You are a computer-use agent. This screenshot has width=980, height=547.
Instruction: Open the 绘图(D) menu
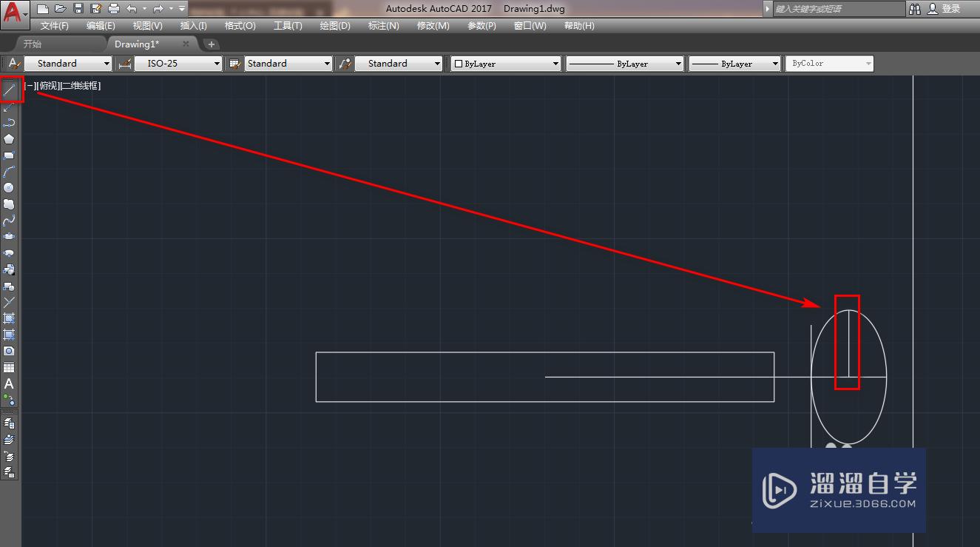point(335,26)
